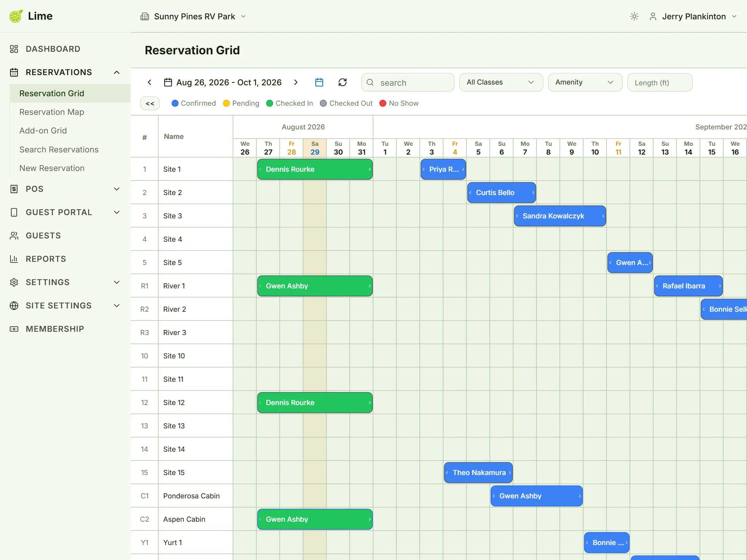Image resolution: width=747 pixels, height=560 pixels.
Task: Click the Guest Portal device icon
Action: 14,212
